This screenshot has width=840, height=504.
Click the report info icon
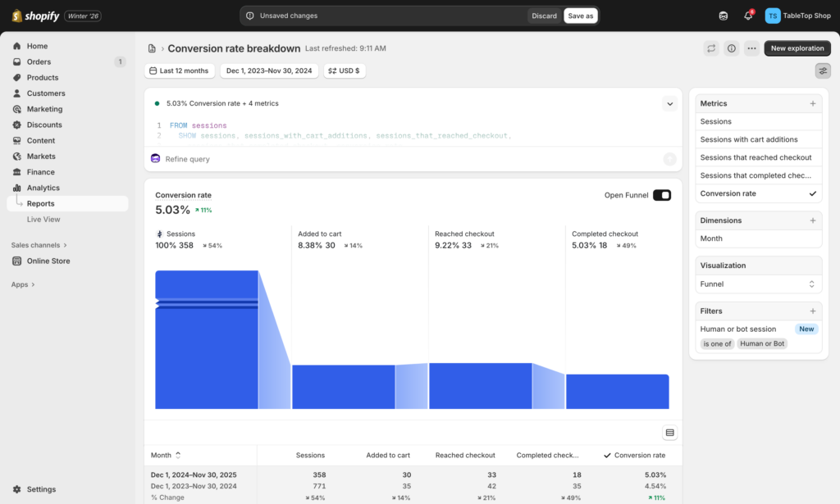click(731, 48)
